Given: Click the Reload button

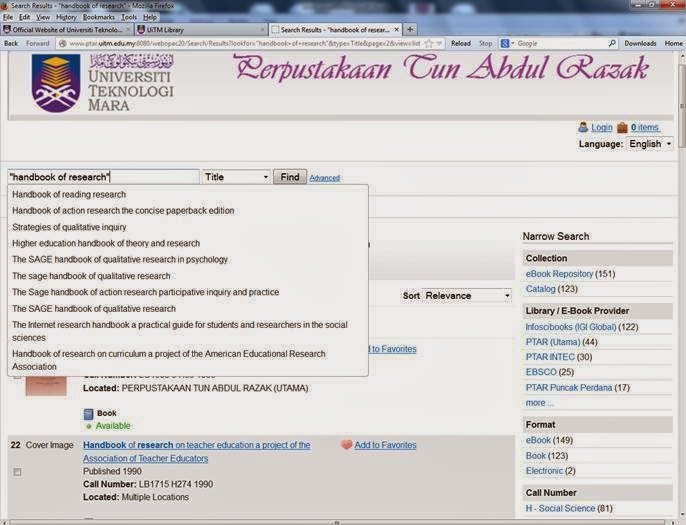Looking at the screenshot, I should (x=461, y=43).
